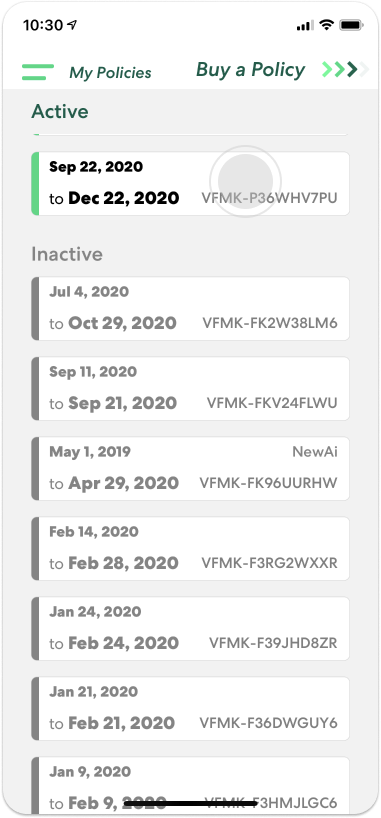
Task: Select policy VFMK-F36DWGUY6
Action: tap(190, 708)
